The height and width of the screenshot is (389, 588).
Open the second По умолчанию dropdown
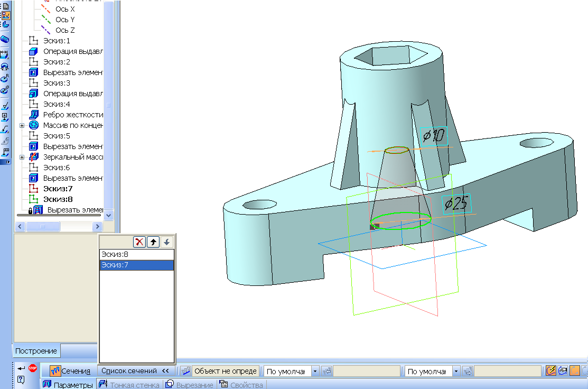coord(456,372)
